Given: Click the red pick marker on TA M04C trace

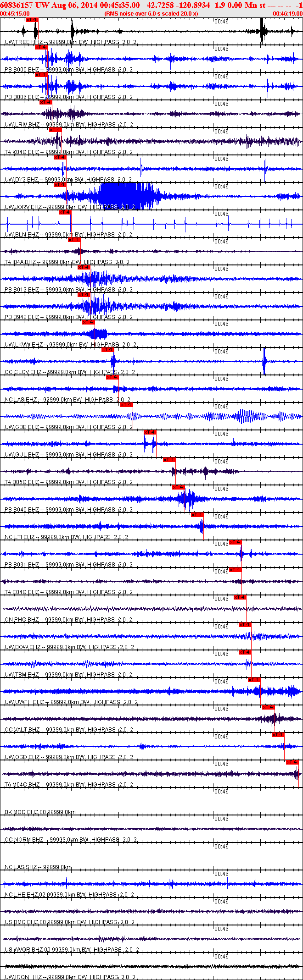Looking at the screenshot, I should [293, 762].
